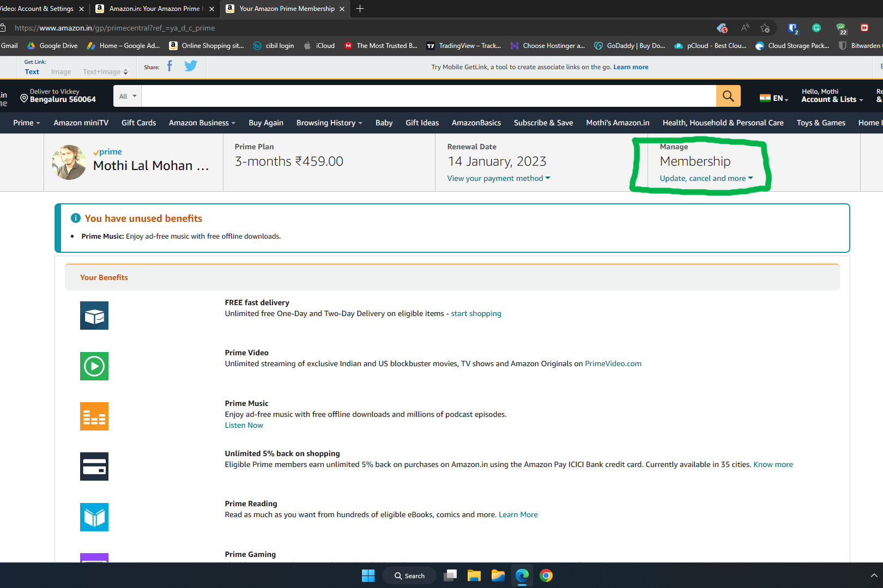Click Learn More under Prime Reading
Image resolution: width=883 pixels, height=588 pixels.
(x=518, y=514)
